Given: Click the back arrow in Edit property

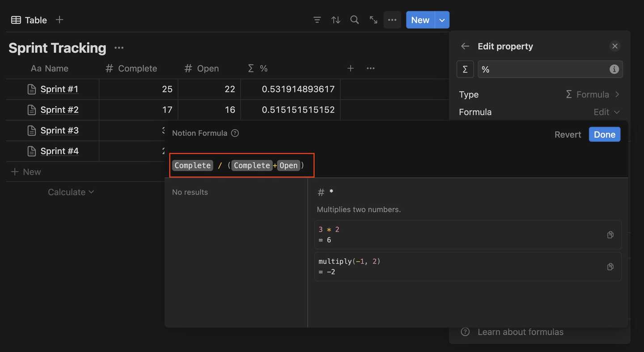Looking at the screenshot, I should coord(465,46).
